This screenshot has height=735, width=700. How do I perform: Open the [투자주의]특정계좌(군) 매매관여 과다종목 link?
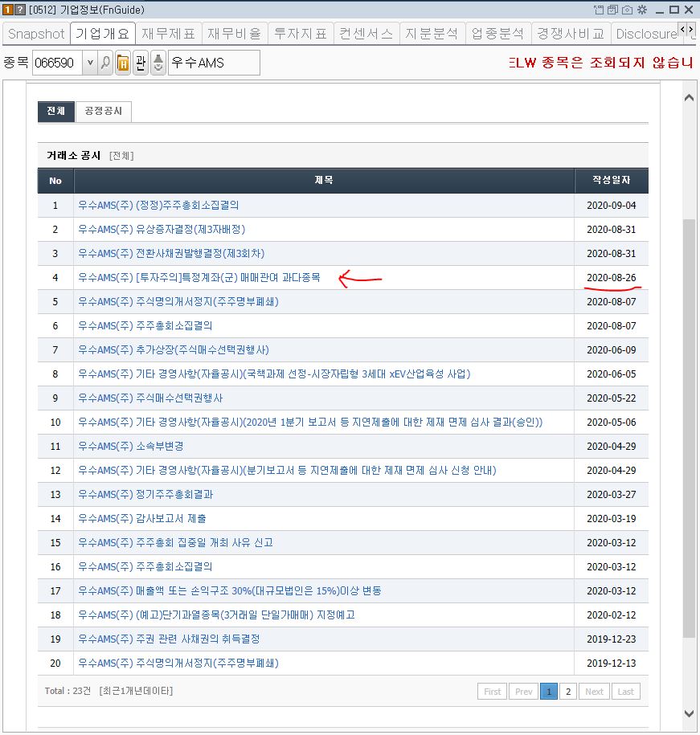coord(199,277)
